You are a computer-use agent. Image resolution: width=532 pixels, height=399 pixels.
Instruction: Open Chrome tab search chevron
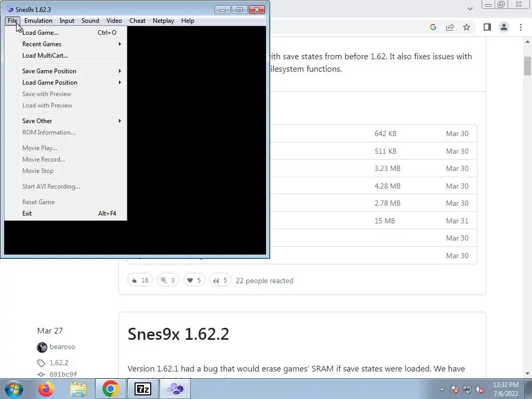click(x=470, y=8)
